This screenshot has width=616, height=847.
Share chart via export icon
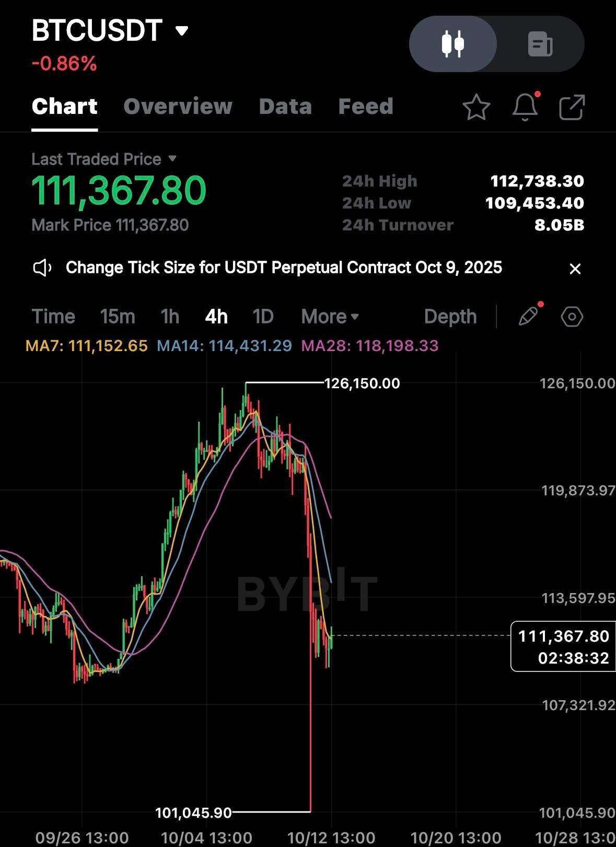(572, 108)
